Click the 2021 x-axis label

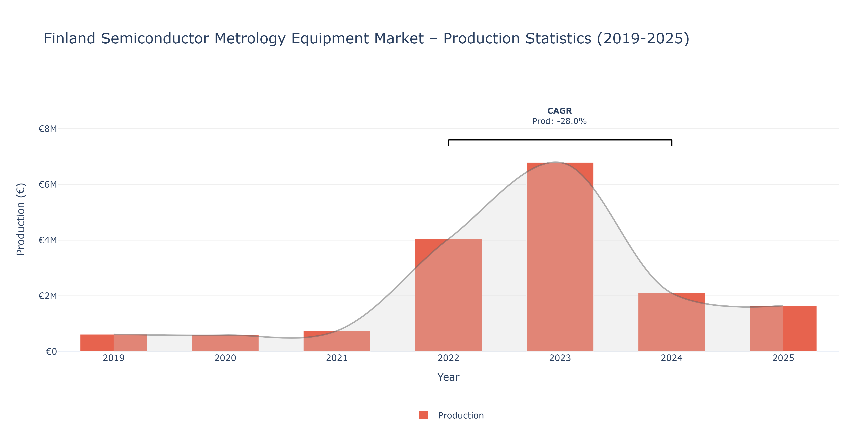pos(337,358)
